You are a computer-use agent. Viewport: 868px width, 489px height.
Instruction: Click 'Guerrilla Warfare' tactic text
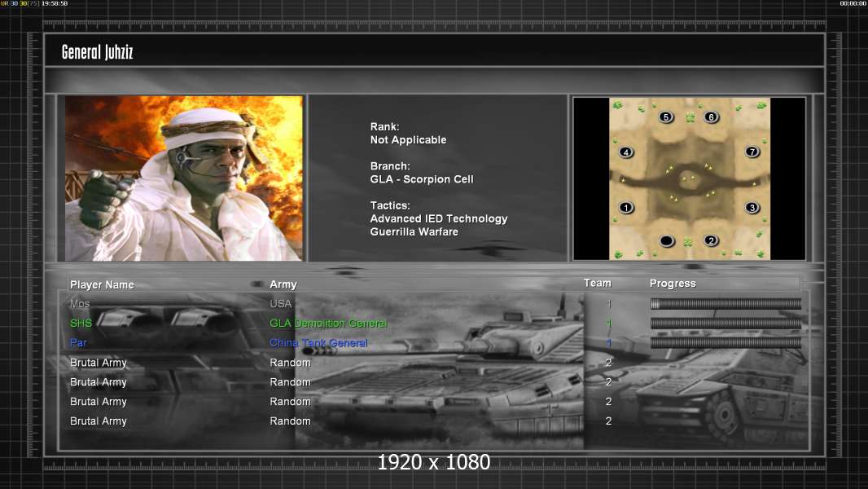414,232
